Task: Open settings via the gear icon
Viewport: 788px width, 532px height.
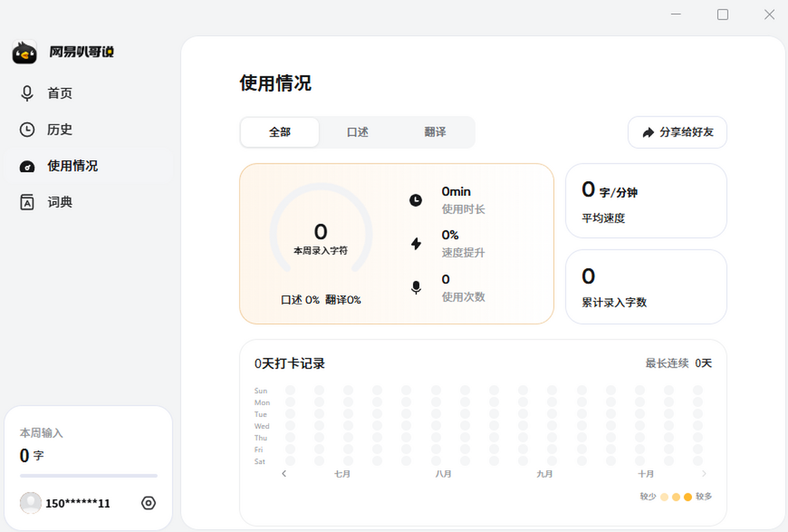Action: 148,503
